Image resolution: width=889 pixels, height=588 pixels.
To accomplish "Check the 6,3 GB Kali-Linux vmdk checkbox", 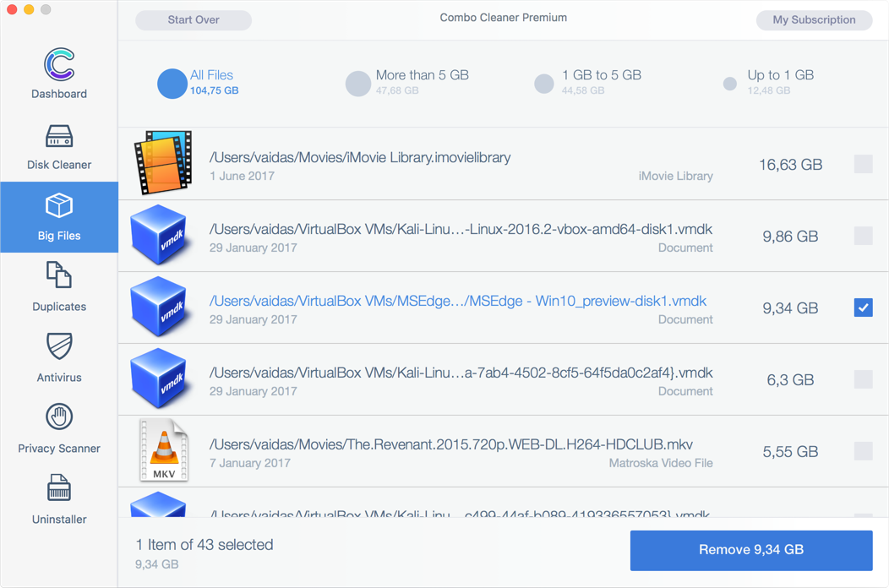I will [x=863, y=379].
